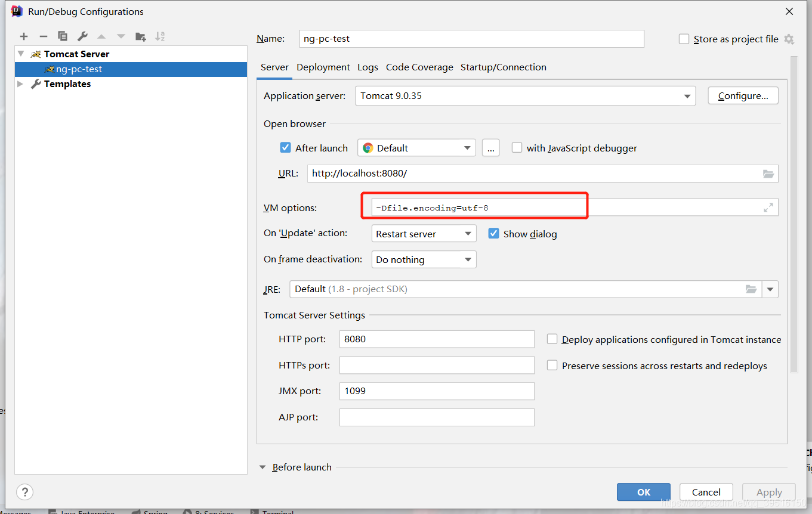Open JRE dropdown arrow
Viewport: 812px width, 514px height.
point(770,289)
